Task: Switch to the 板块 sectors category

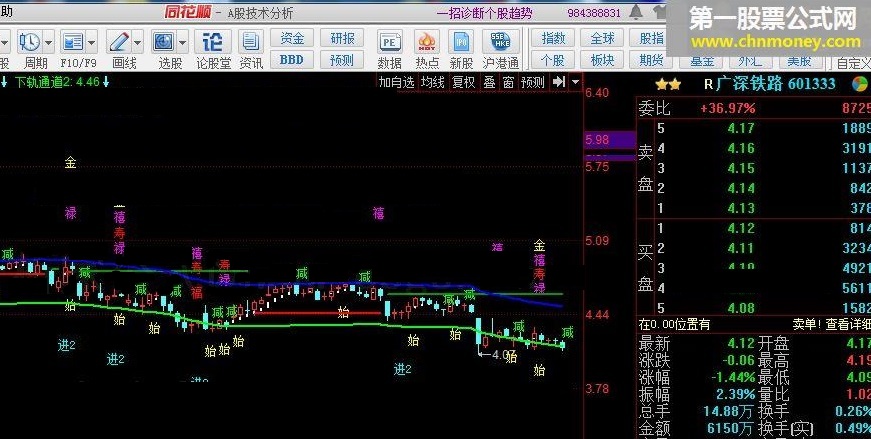Action: tap(602, 59)
